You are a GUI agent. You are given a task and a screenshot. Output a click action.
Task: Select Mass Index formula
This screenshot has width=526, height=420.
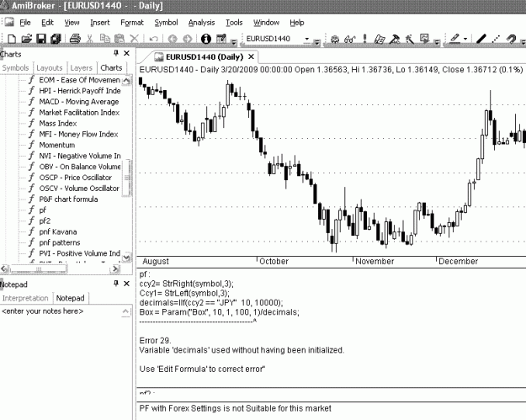pos(58,124)
